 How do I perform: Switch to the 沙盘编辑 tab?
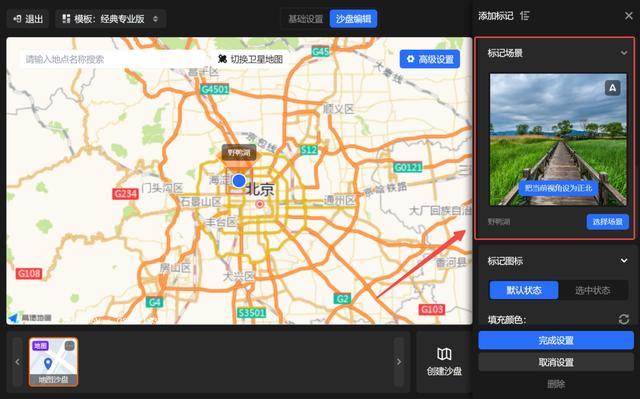[x=353, y=19]
